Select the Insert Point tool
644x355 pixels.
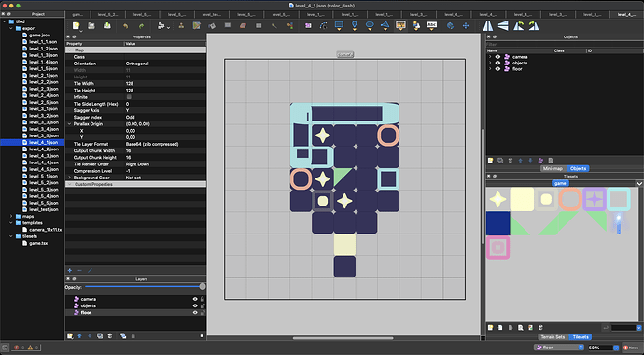pyautogui.click(x=355, y=25)
